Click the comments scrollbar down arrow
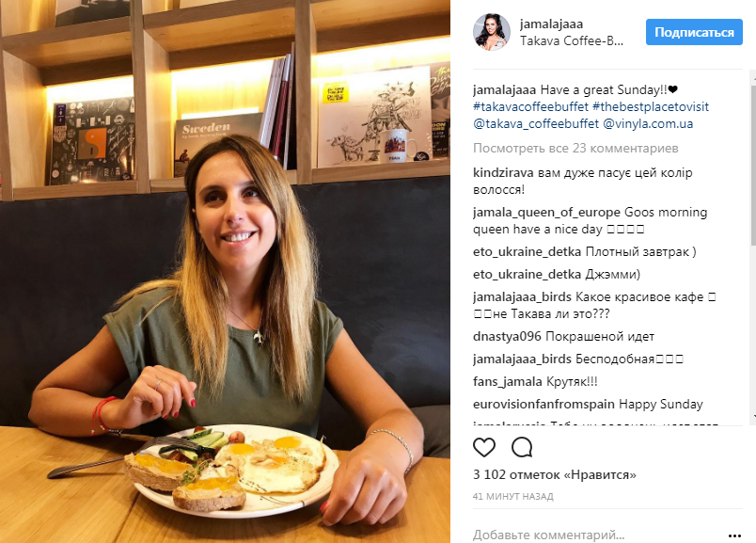The image size is (756, 543). click(x=753, y=416)
